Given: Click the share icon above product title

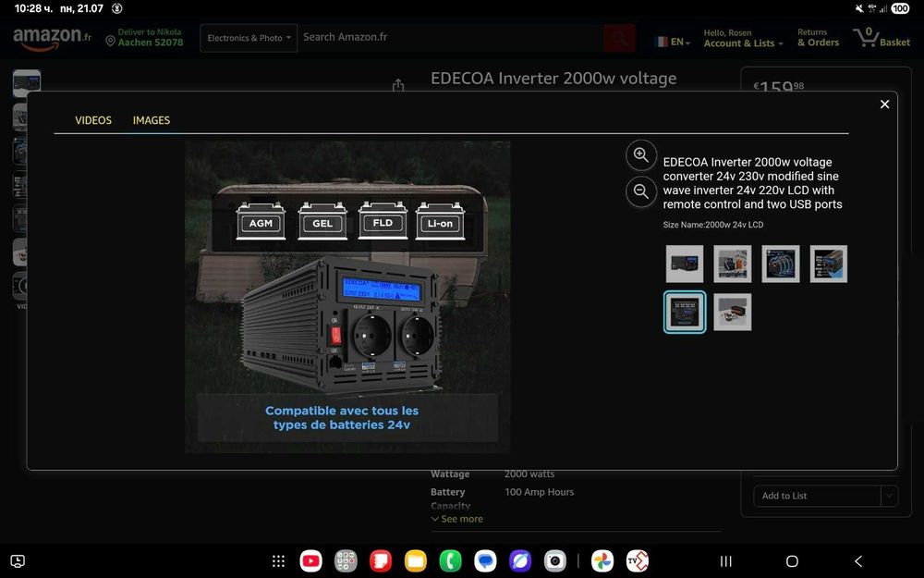Looking at the screenshot, I should [398, 85].
